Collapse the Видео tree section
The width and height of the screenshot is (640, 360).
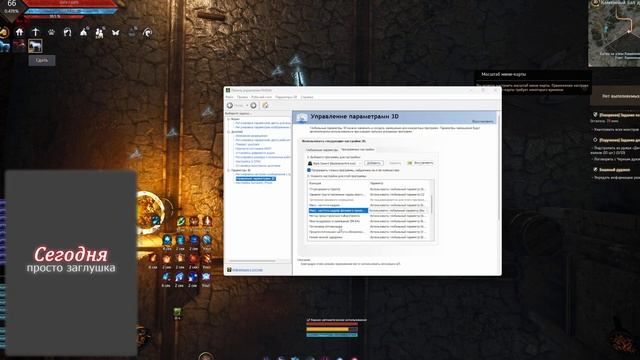[229, 119]
